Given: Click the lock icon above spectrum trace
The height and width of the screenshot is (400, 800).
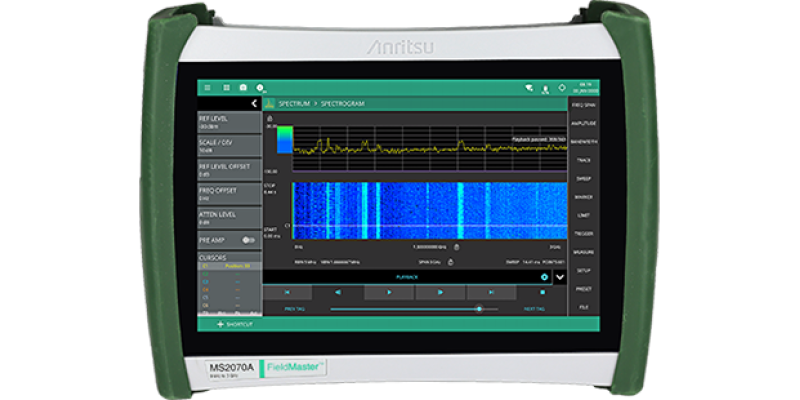Looking at the screenshot, I should click(270, 118).
